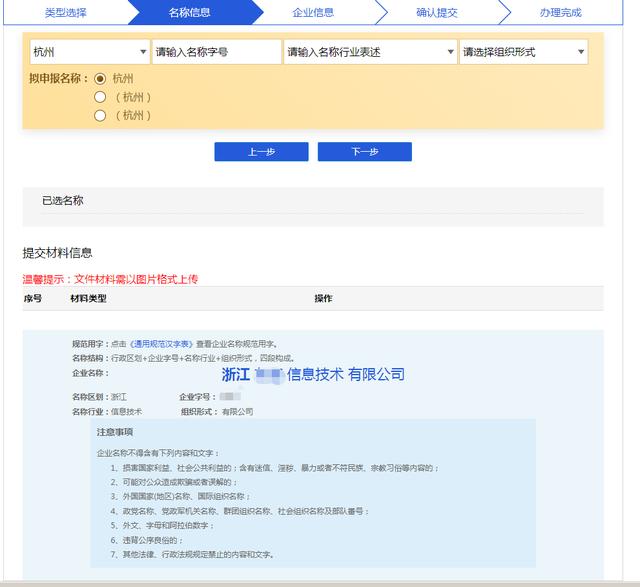Click the 提交材料信息 heading

point(57,253)
